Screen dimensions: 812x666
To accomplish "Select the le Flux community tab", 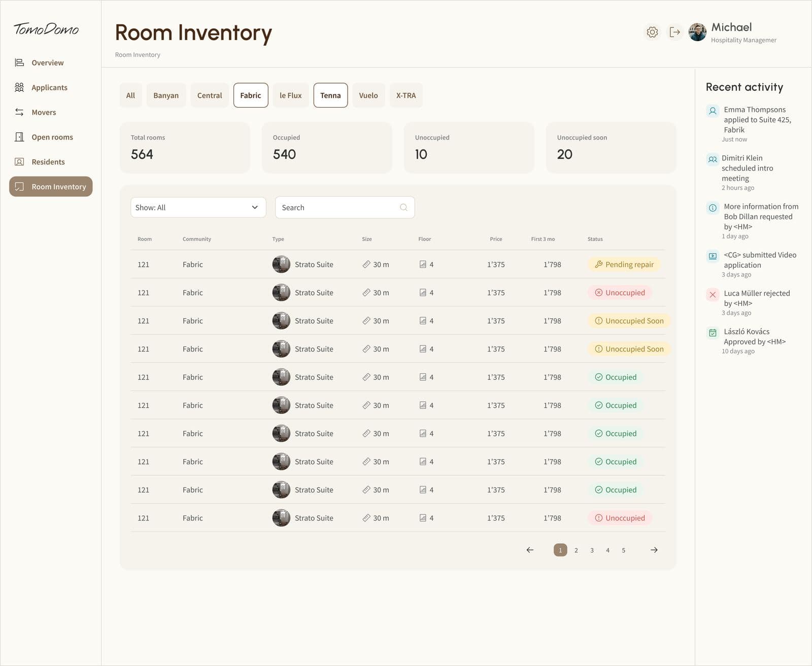I will [290, 95].
